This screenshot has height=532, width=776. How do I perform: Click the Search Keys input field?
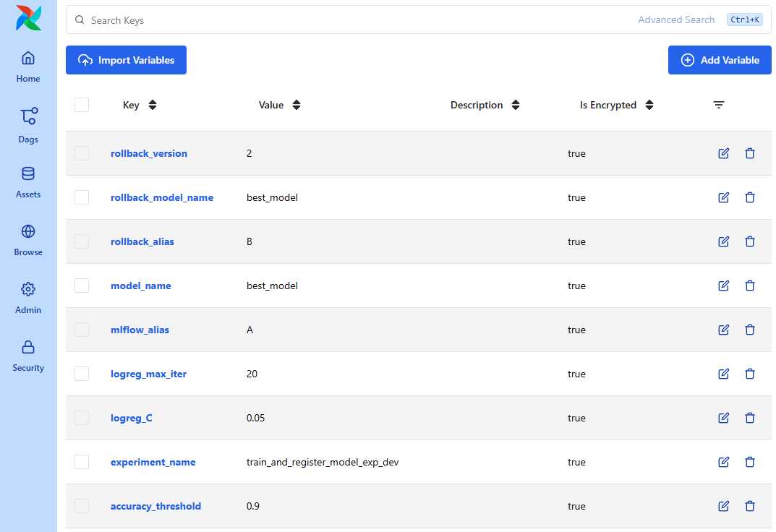pyautogui.click(x=289, y=20)
